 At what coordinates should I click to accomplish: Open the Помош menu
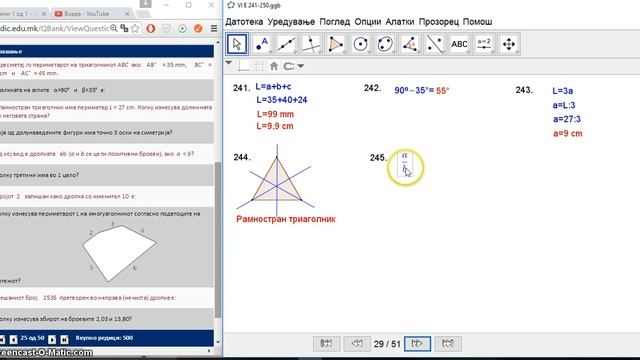pos(478,22)
